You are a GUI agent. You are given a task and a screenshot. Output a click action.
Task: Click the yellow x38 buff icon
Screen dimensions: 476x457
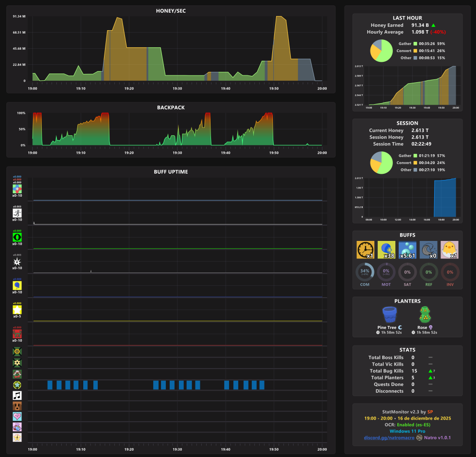pos(386,250)
